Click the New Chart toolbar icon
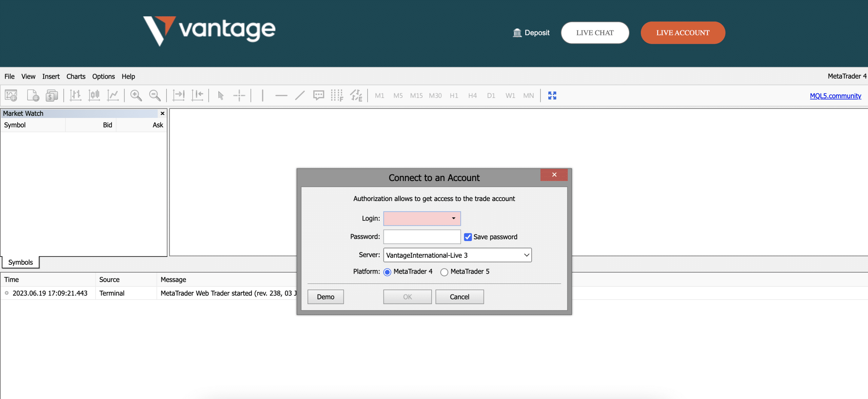Image resolution: width=868 pixels, height=399 pixels. point(11,96)
